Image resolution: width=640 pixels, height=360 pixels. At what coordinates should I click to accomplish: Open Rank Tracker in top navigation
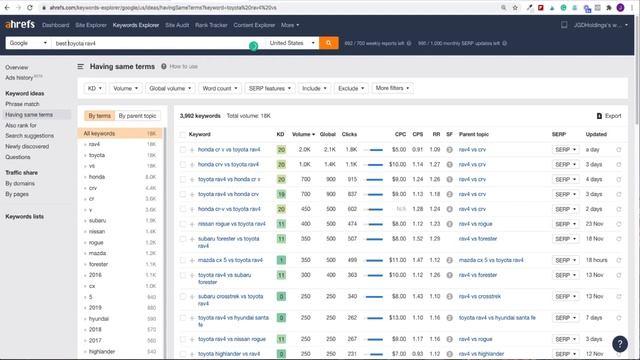click(x=211, y=25)
